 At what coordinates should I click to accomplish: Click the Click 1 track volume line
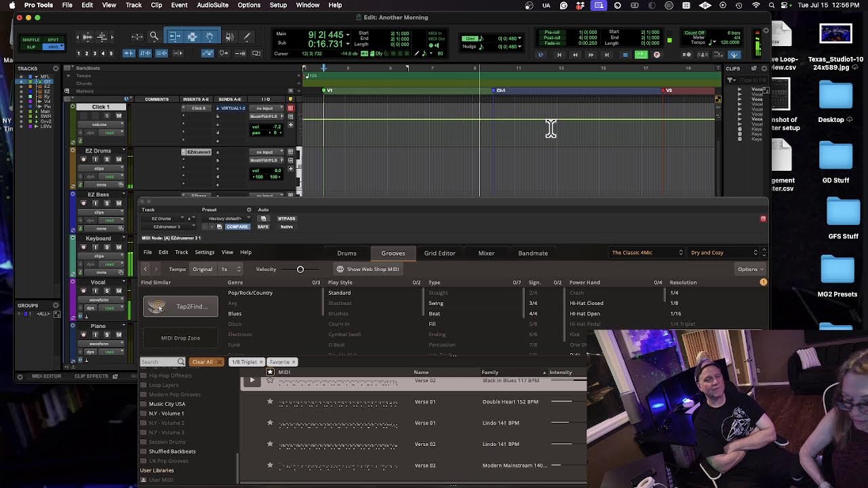coord(509,120)
